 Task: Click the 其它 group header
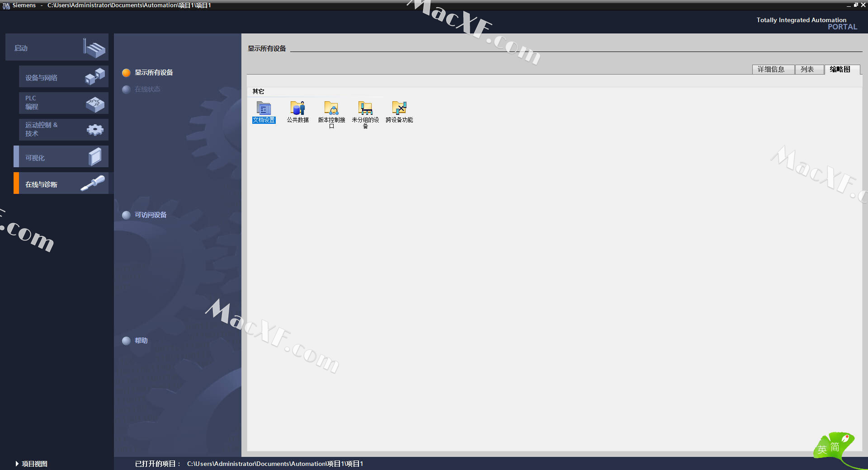point(258,91)
